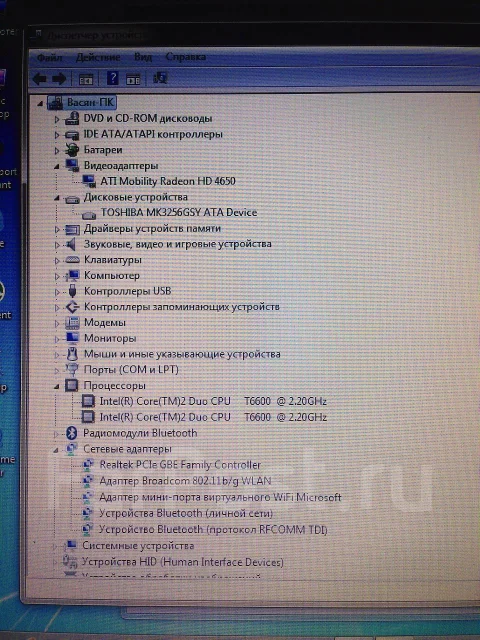
Task: Collapse the Васян-ПК root node
Action: click(40, 104)
